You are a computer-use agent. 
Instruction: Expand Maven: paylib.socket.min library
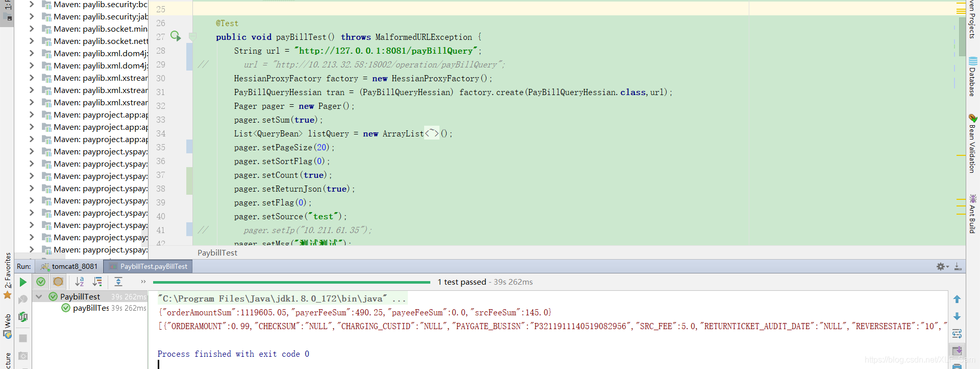tap(31, 29)
